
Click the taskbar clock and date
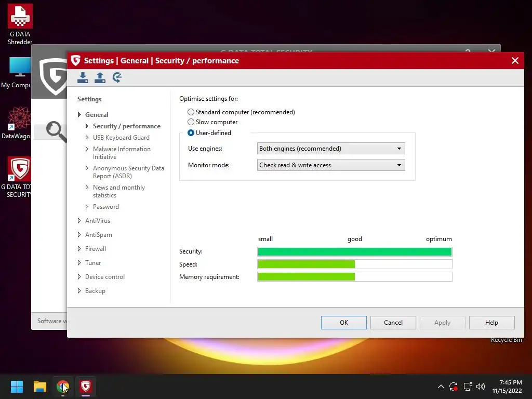click(507, 387)
